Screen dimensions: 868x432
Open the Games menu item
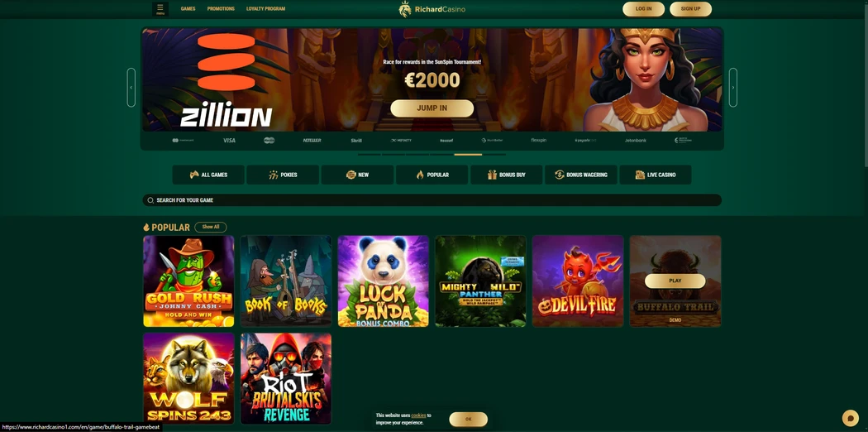[188, 9]
